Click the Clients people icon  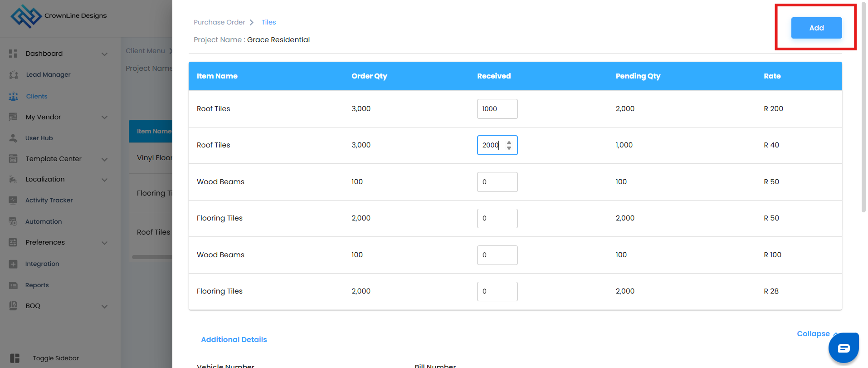[x=14, y=96]
